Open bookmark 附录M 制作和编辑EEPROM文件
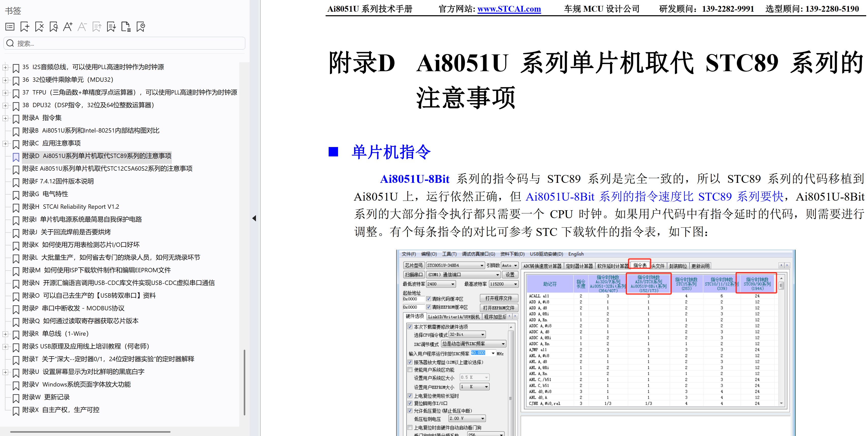The image size is (868, 436). pos(97,270)
